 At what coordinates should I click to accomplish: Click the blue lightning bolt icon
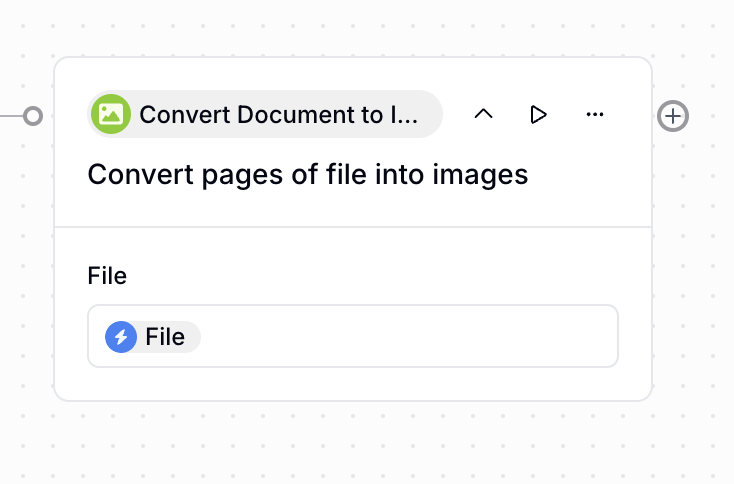click(121, 337)
